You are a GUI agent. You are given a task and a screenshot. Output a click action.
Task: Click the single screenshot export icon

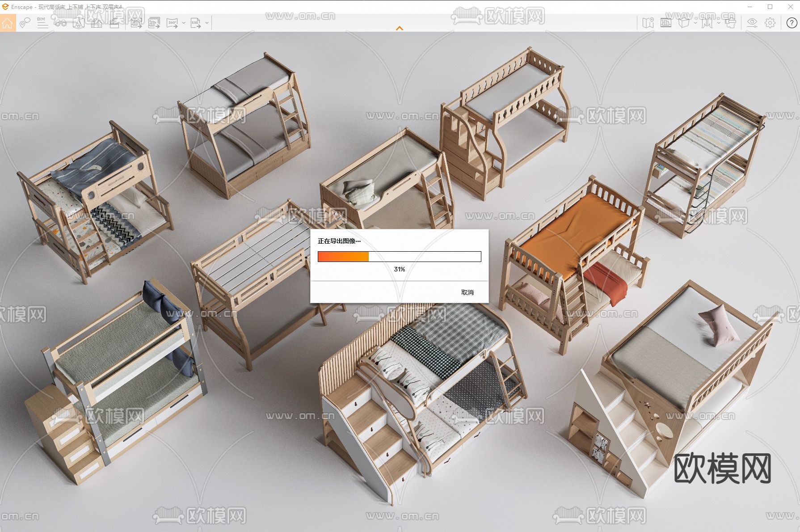coord(136,23)
